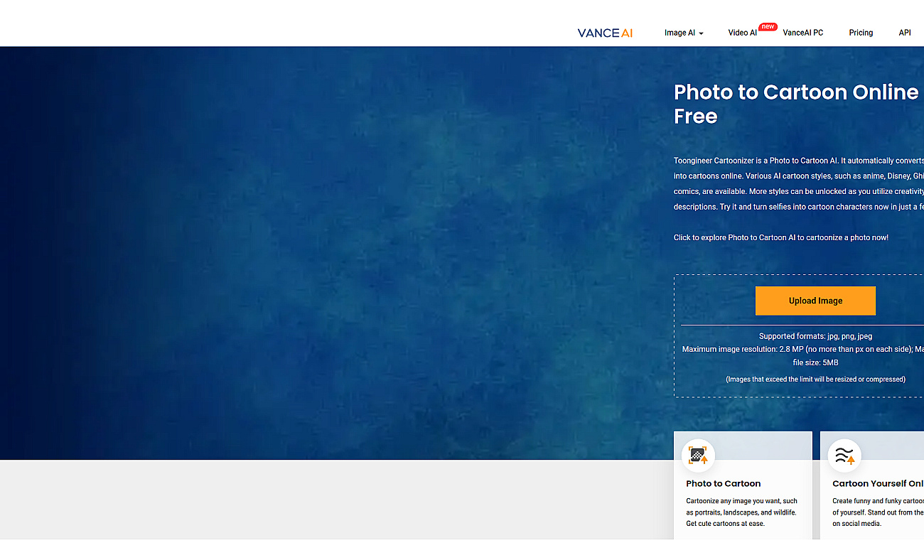Click the Photo to Cartoon card icon
924x560 pixels.
[698, 456]
